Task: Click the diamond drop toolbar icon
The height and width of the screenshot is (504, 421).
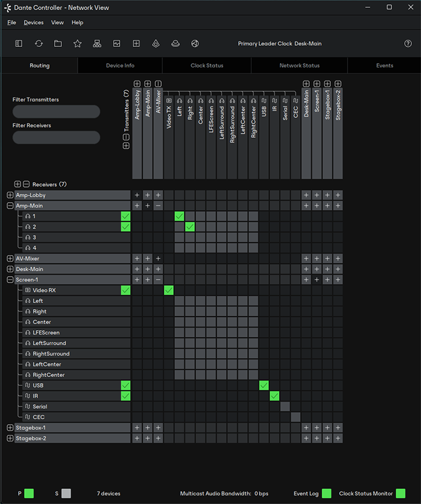Action: tap(156, 43)
